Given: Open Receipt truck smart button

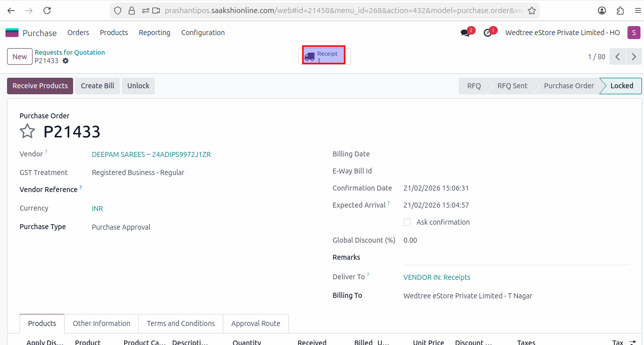Looking at the screenshot, I should [x=324, y=56].
